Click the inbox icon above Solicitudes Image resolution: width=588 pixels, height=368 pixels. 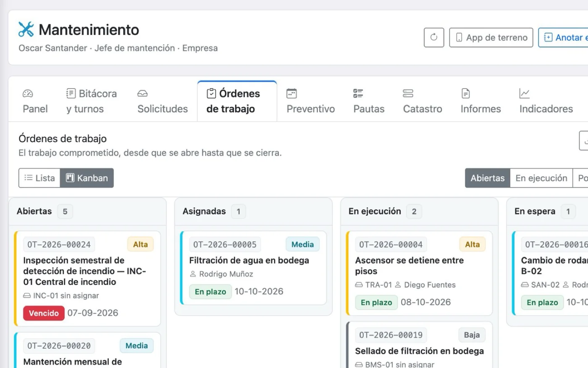click(142, 93)
